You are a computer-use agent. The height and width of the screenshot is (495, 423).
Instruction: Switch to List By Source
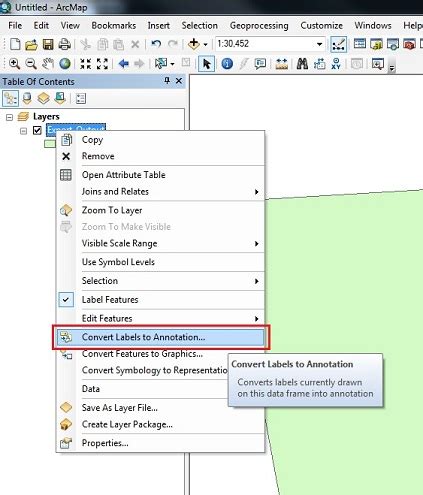(27, 98)
